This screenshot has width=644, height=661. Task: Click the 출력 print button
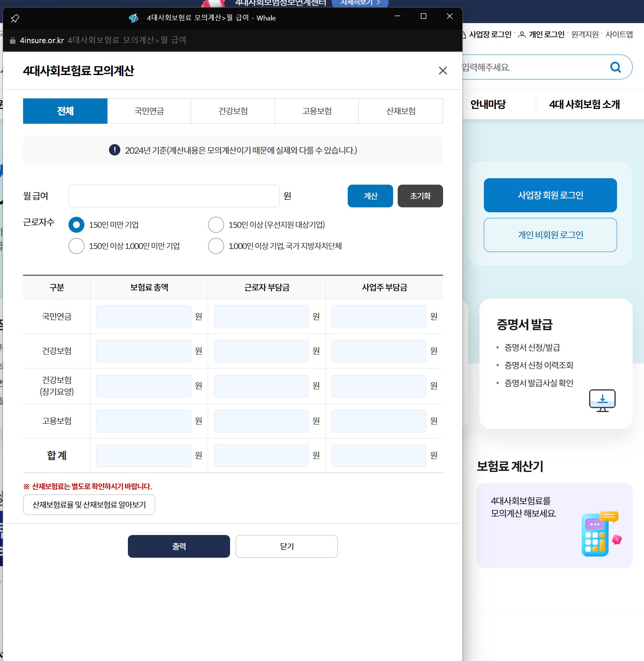[x=179, y=546]
